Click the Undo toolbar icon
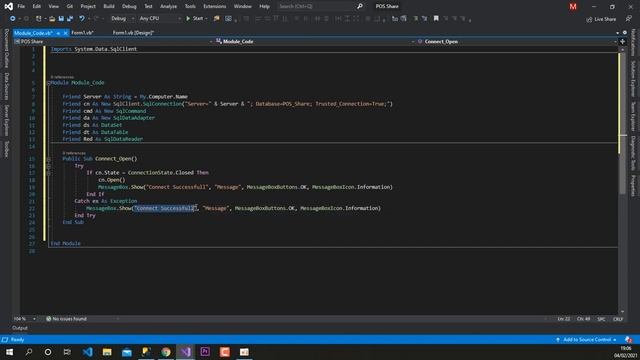 click(x=82, y=18)
